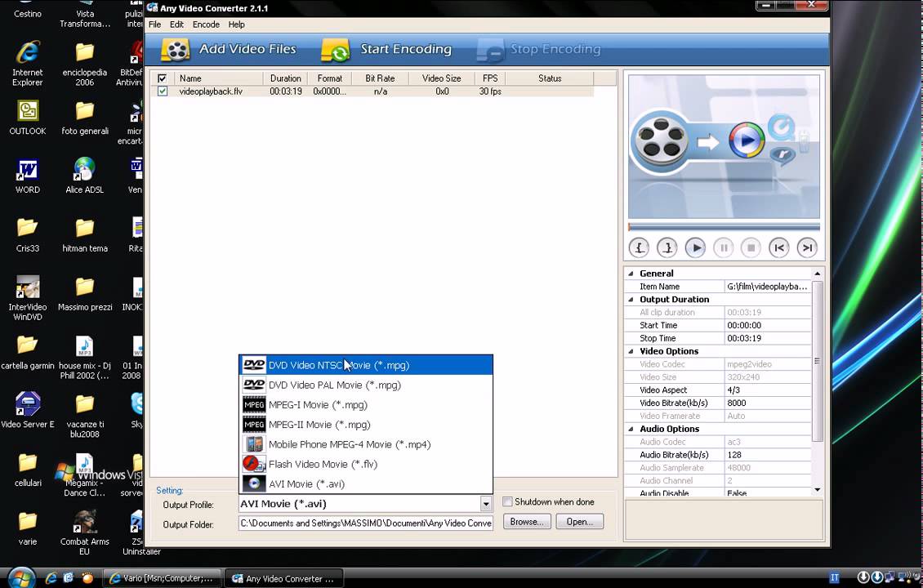Image resolution: width=923 pixels, height=588 pixels.
Task: Set the start point marker button
Action: click(639, 247)
